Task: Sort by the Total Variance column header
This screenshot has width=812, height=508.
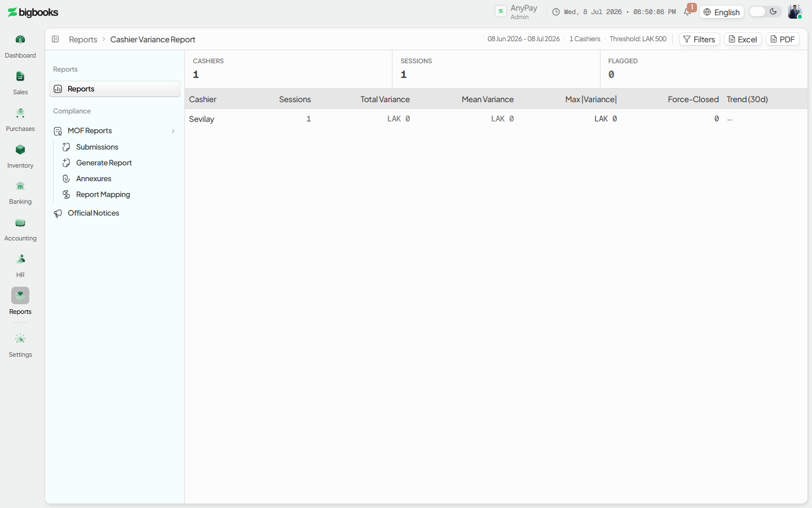Action: 385,99
